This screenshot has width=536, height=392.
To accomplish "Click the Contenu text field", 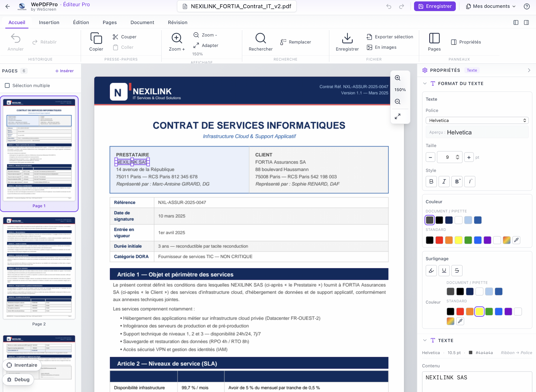I will (x=477, y=381).
